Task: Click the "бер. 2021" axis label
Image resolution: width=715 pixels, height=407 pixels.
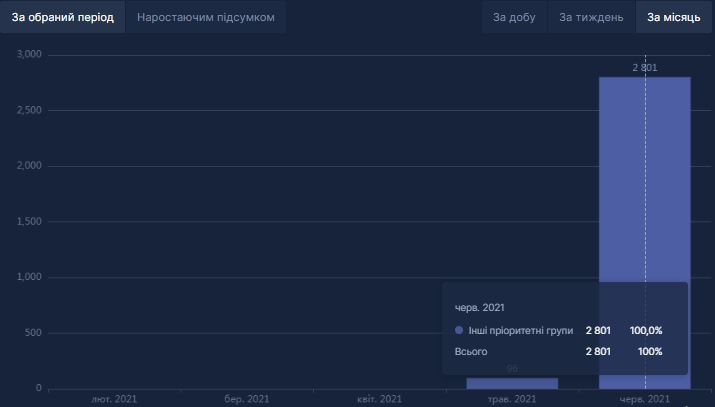Action: 246,399
